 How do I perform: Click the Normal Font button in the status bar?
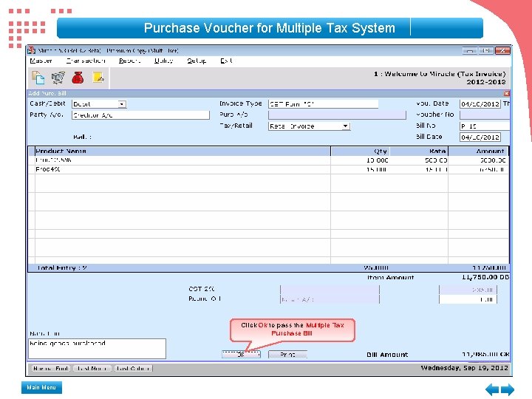[x=51, y=369]
